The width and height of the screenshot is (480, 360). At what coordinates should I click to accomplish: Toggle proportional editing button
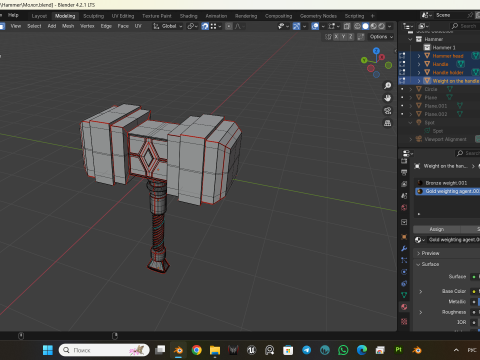tap(229, 26)
